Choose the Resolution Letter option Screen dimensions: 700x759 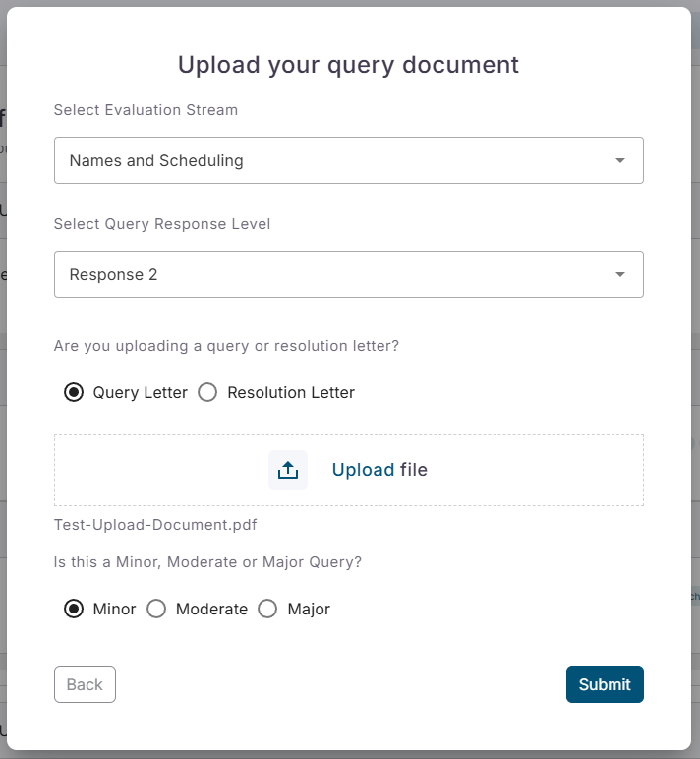(207, 392)
